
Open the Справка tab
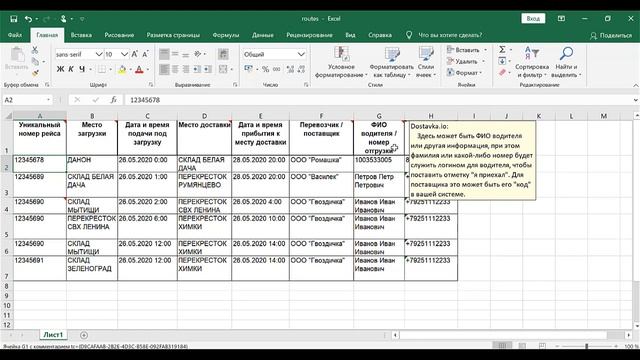click(x=380, y=35)
